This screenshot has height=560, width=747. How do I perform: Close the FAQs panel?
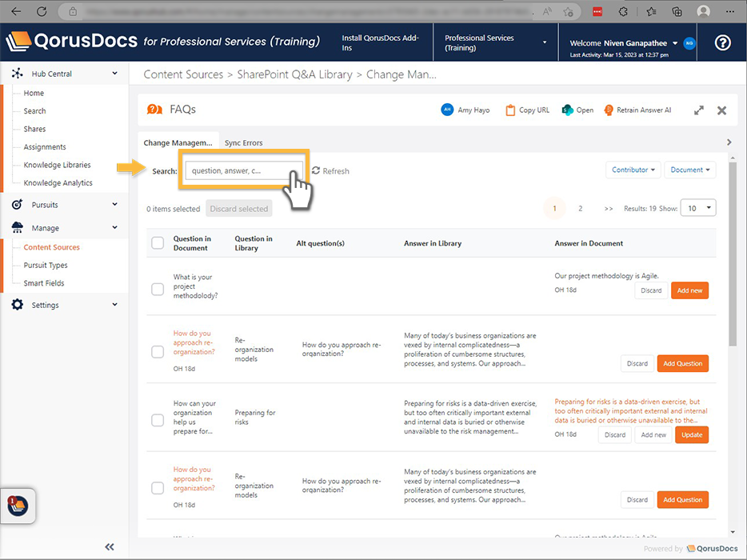(721, 110)
